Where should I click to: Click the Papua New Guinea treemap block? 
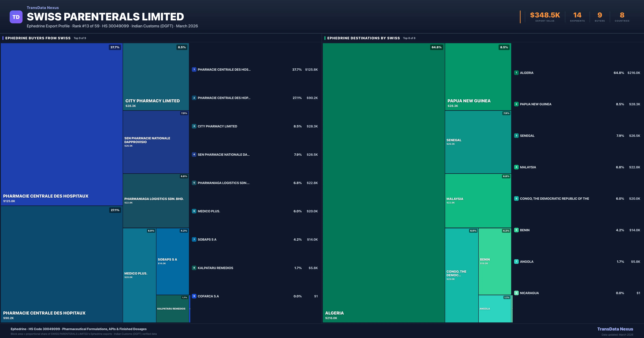[x=478, y=76]
